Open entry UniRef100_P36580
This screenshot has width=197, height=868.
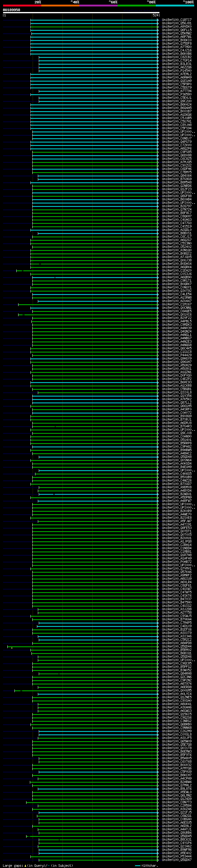click(177, 94)
